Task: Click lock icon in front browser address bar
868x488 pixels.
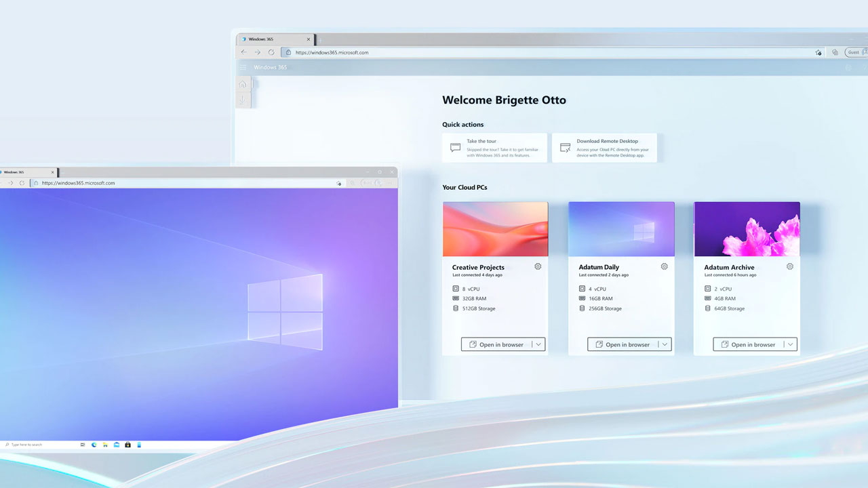Action: [x=36, y=183]
